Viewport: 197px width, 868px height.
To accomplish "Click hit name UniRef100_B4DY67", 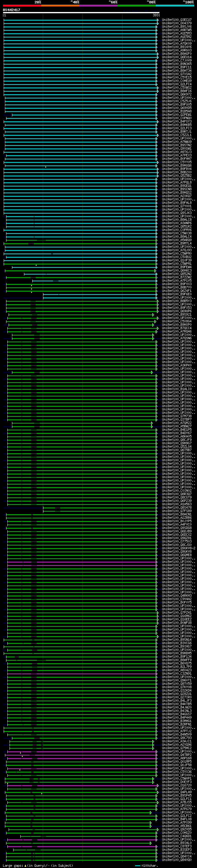I will [176, 433].
